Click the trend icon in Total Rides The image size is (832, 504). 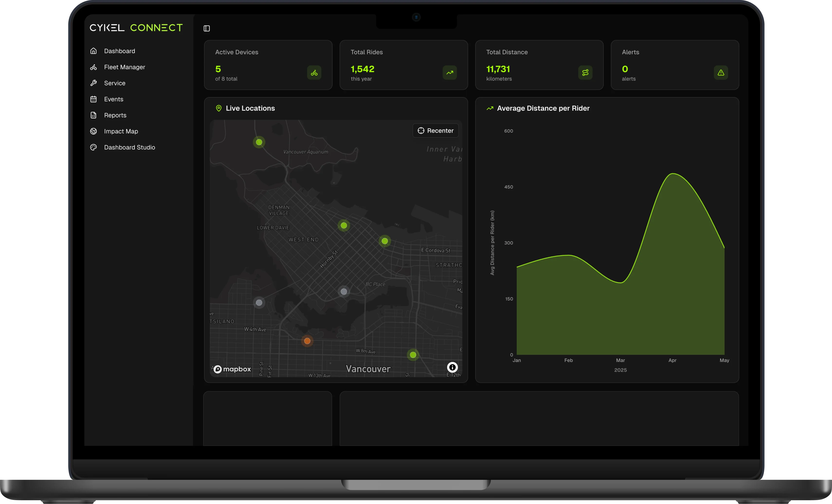(449, 72)
